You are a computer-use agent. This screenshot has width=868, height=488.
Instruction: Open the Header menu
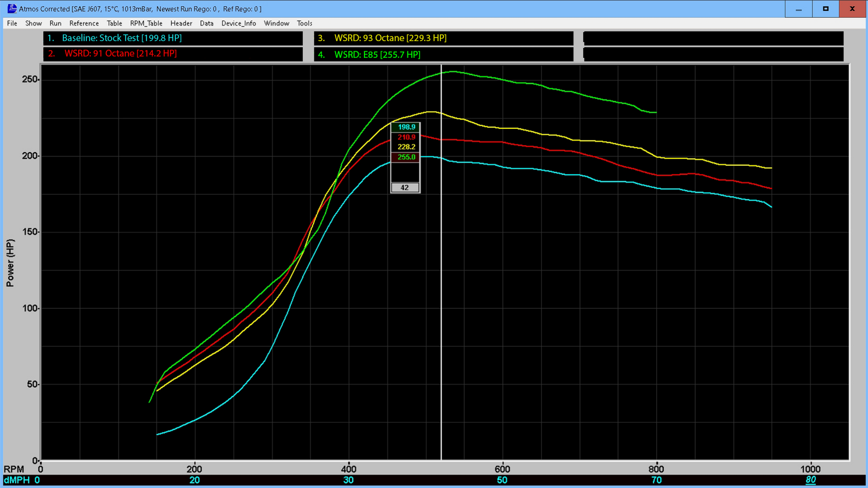(x=181, y=23)
